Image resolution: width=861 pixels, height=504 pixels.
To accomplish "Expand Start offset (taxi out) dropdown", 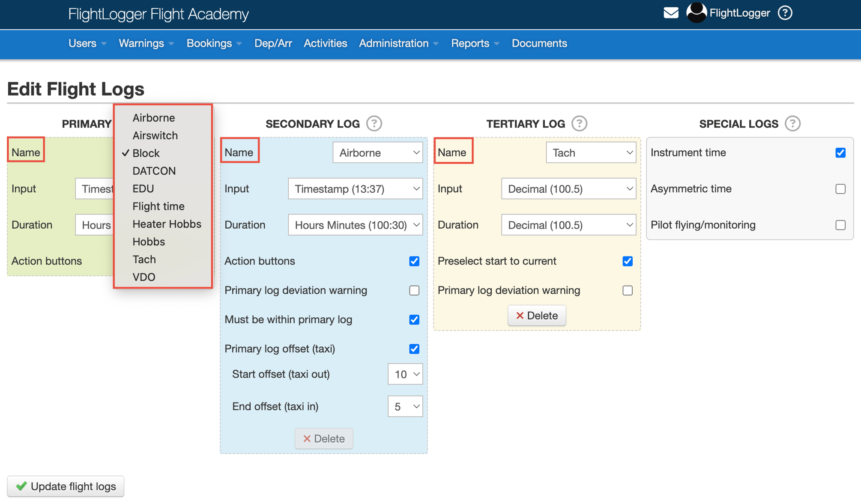I will pyautogui.click(x=405, y=374).
